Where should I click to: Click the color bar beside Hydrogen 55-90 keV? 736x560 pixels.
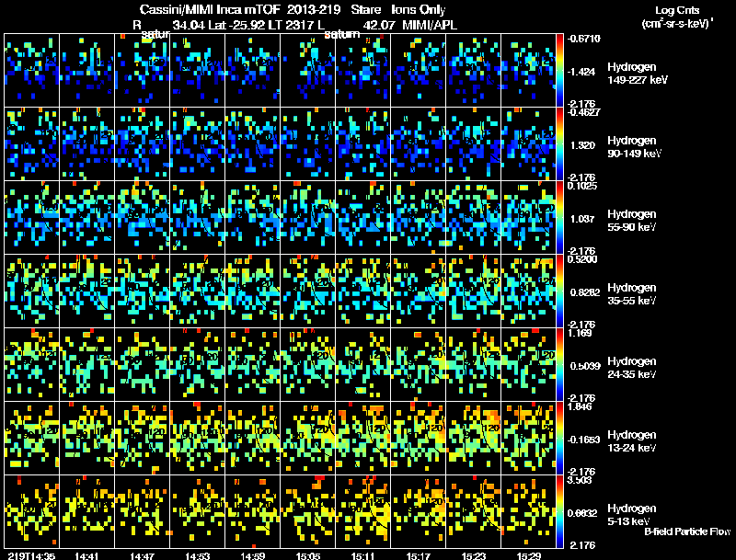point(560,218)
